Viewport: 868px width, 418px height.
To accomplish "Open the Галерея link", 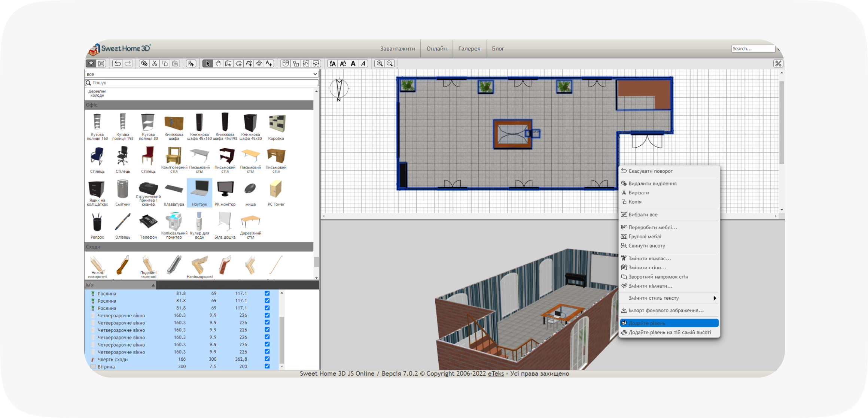I will click(469, 49).
